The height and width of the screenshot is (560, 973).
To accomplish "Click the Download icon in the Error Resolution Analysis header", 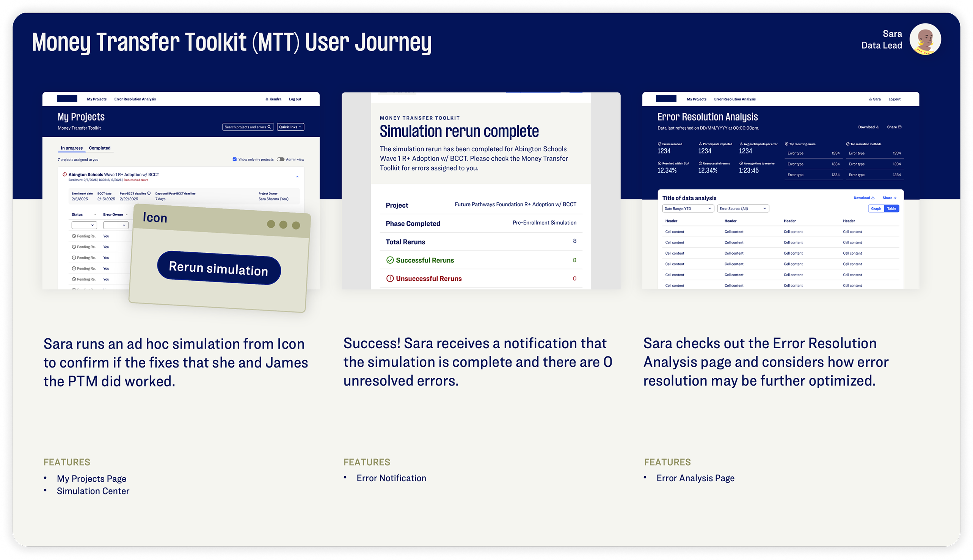I will (x=877, y=127).
